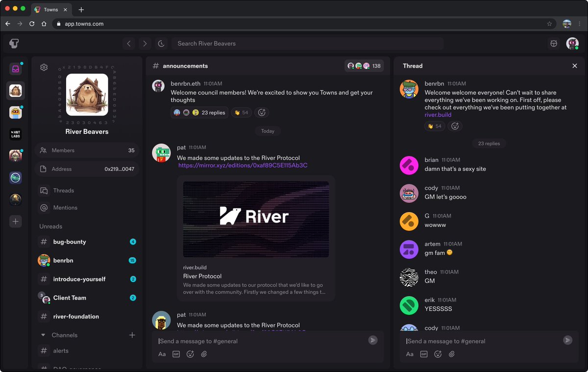
Task: Open a new browser tab
Action: [x=81, y=10]
